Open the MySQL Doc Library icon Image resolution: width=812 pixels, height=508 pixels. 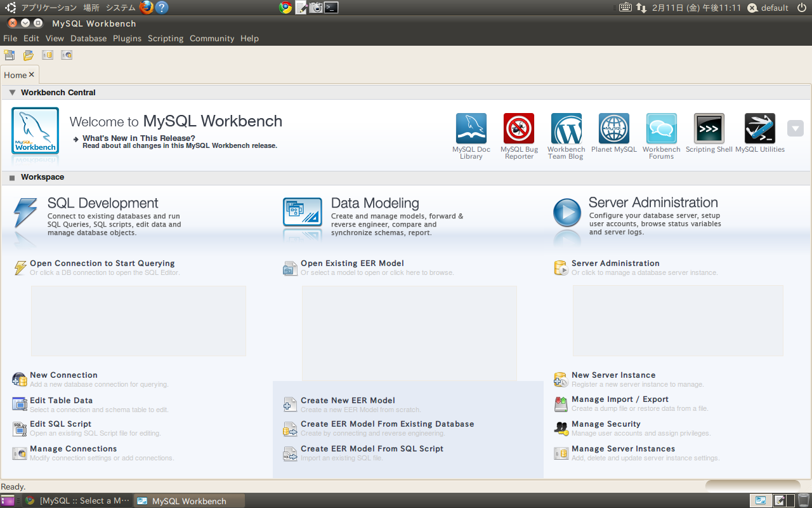click(471, 129)
